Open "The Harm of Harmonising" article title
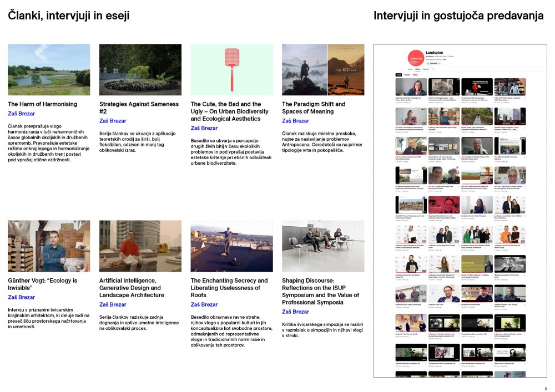 (x=42, y=104)
